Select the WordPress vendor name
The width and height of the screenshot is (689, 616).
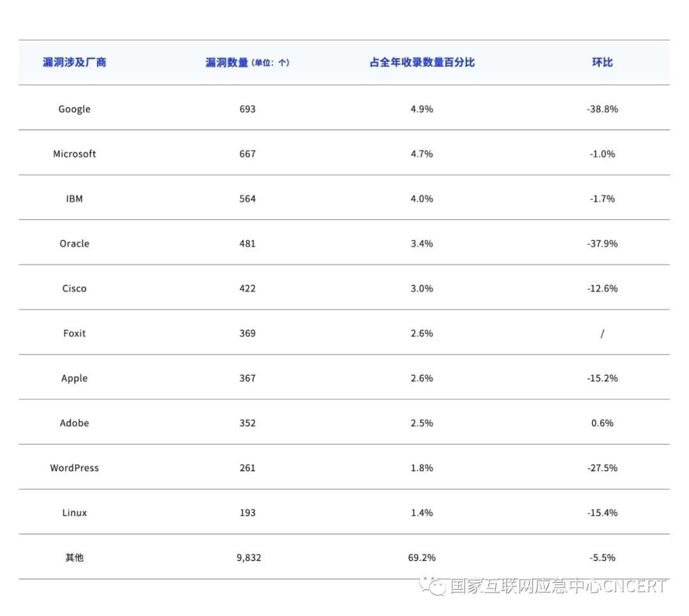75,468
